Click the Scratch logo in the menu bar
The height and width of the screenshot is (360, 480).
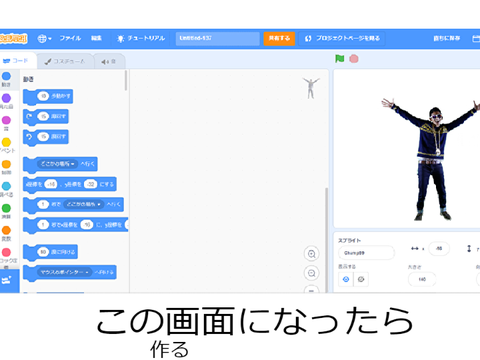pos(13,39)
